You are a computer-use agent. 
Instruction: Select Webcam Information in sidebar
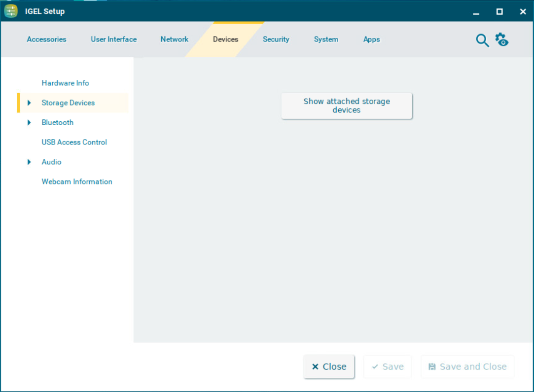[77, 182]
